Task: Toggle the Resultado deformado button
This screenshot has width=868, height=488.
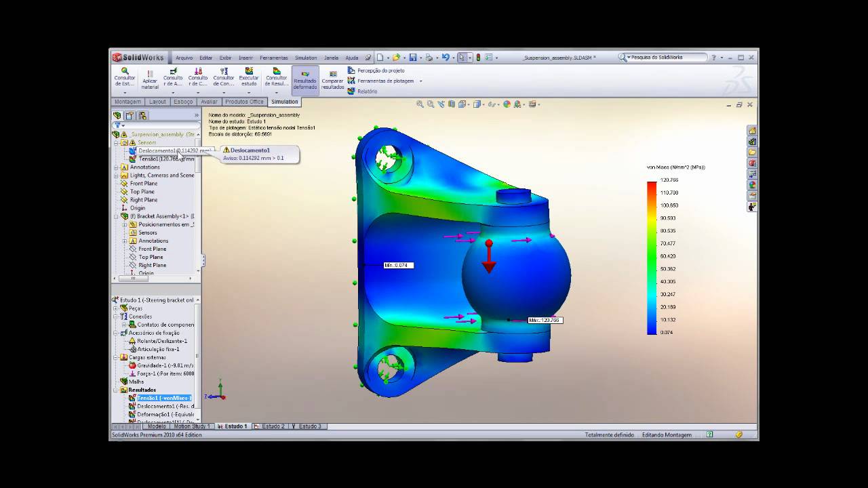Action: pos(305,79)
